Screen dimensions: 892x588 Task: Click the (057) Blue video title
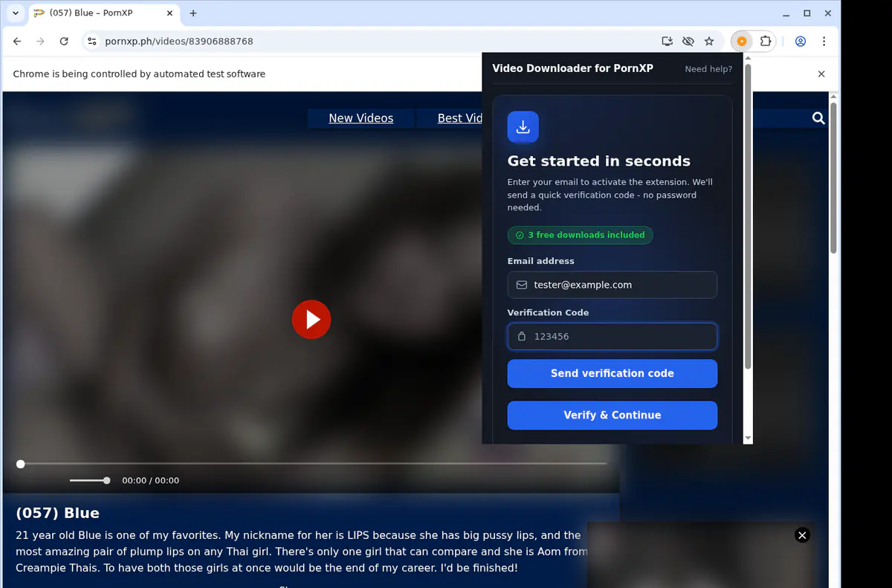[x=57, y=513]
